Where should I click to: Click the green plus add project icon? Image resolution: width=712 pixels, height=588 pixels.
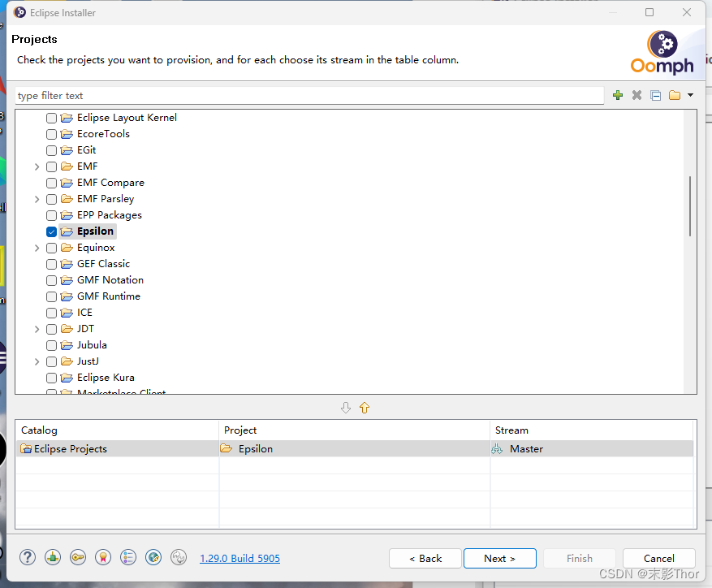pos(618,95)
